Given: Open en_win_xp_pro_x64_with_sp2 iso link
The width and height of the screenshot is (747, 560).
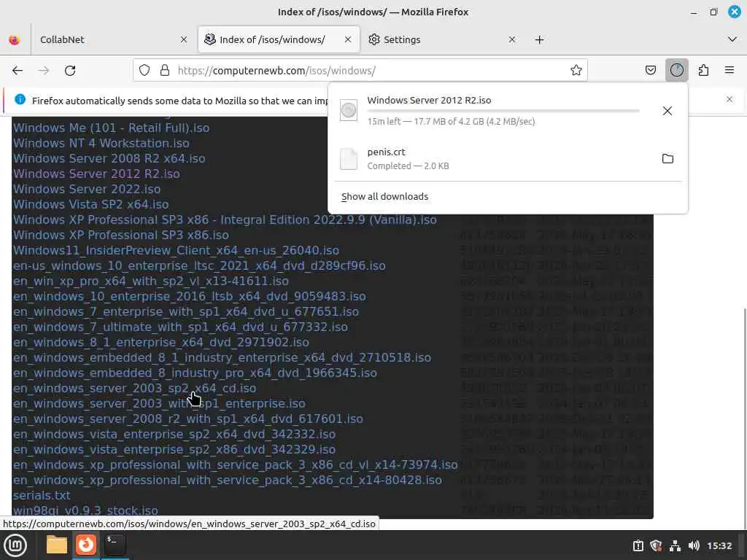Looking at the screenshot, I should coord(150,281).
